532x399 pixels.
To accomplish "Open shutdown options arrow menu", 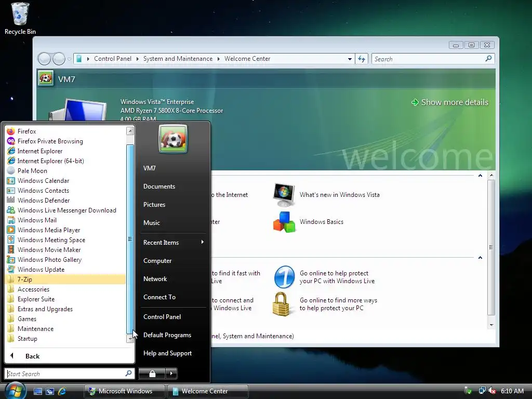I will point(171,374).
